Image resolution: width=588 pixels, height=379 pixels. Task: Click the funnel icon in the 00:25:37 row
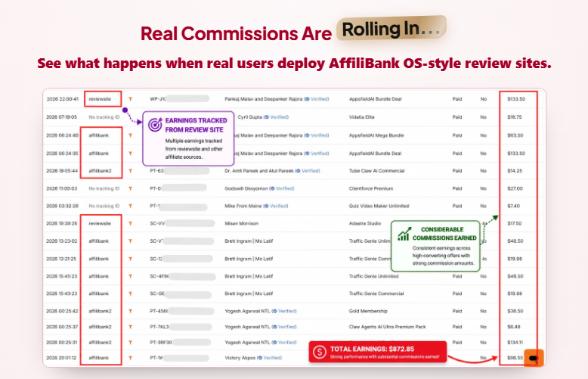(131, 327)
